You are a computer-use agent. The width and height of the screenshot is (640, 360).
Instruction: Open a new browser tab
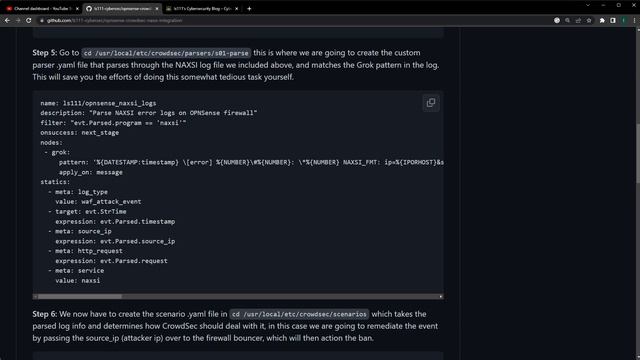point(249,9)
